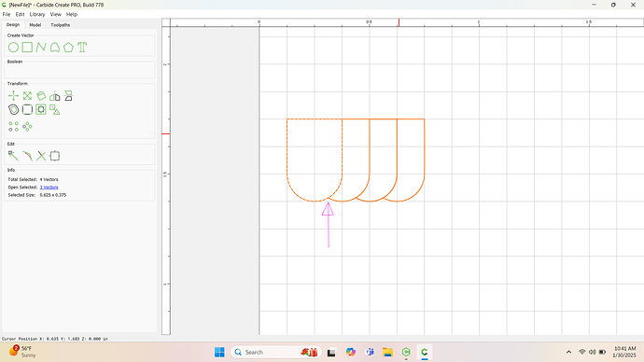644x362 pixels.
Task: Open the taskbar clock showing 10:41 AM
Action: (624, 352)
